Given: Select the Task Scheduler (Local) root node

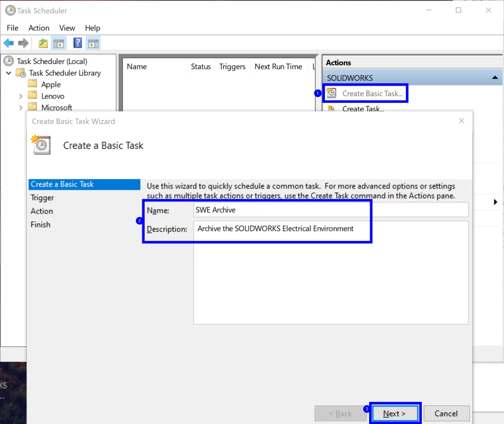Looking at the screenshot, I should 53,61.
